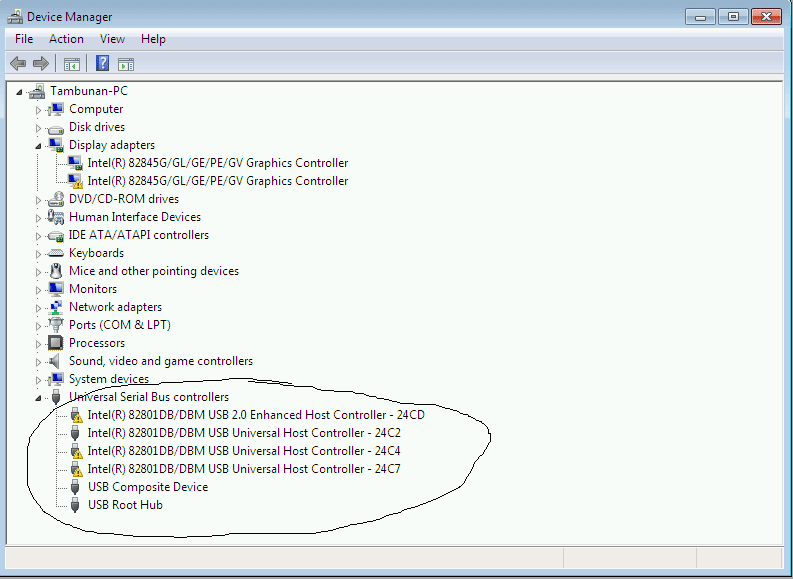Expand the Ports (COM & LPT) node
The width and height of the screenshot is (793, 579).
38,326
